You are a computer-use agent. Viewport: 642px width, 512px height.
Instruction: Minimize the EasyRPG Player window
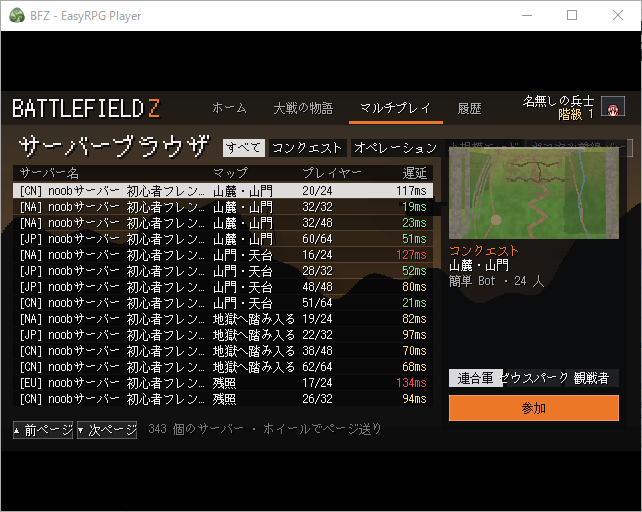point(527,16)
